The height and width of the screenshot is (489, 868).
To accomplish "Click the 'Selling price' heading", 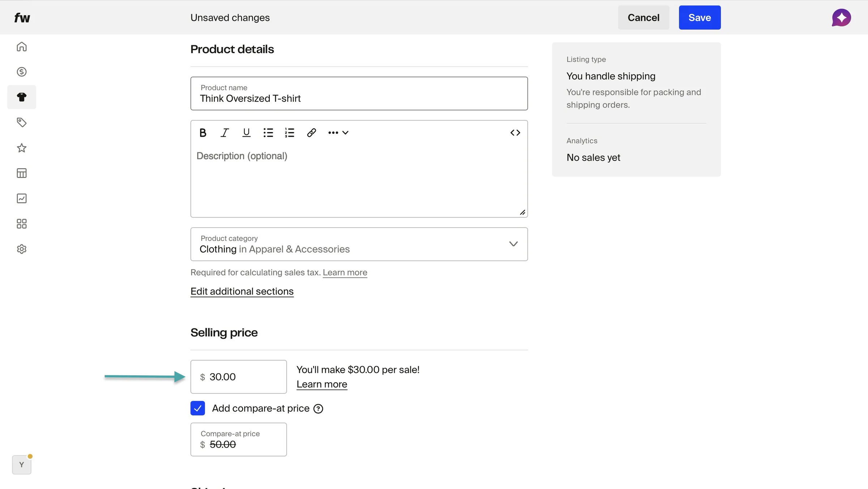I will (224, 333).
